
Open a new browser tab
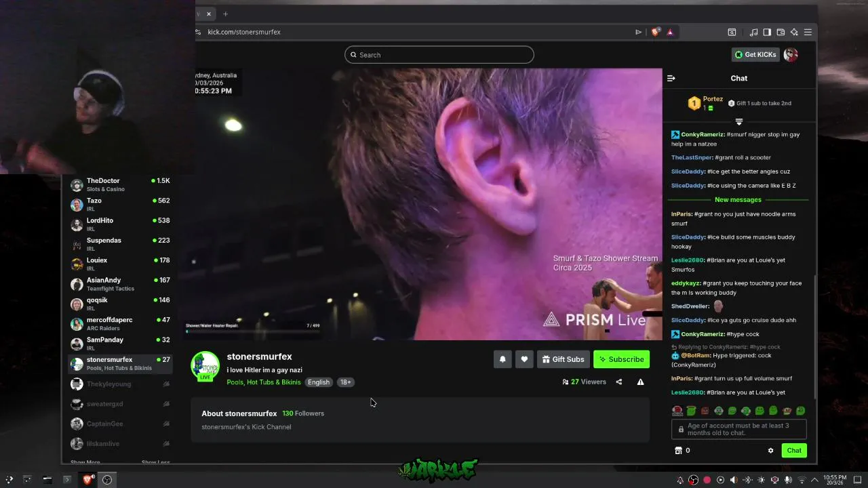click(226, 14)
